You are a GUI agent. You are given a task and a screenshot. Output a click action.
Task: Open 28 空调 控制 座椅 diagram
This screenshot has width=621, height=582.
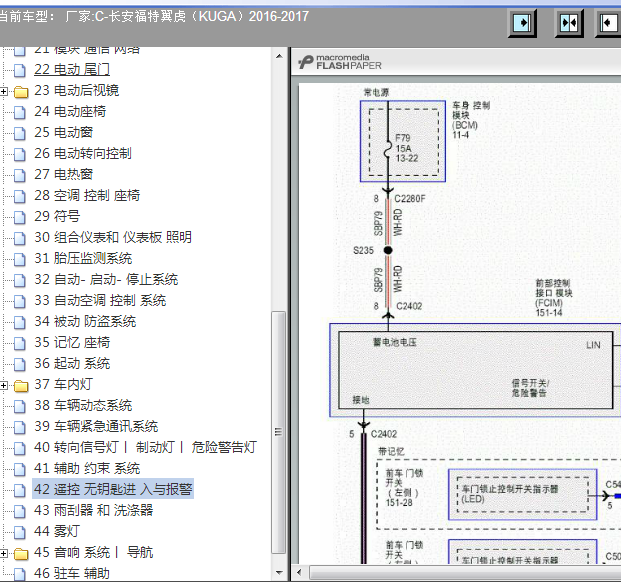(87, 195)
